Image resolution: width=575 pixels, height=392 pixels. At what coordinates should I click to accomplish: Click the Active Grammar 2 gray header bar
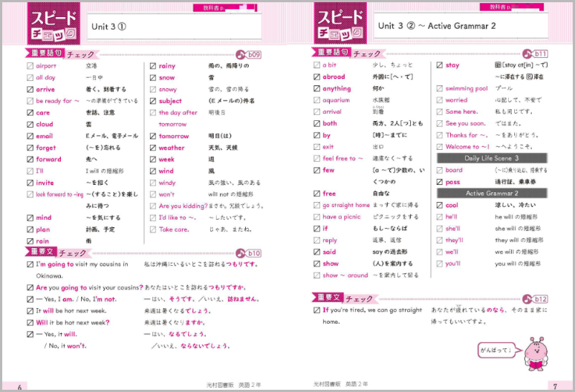(x=492, y=193)
